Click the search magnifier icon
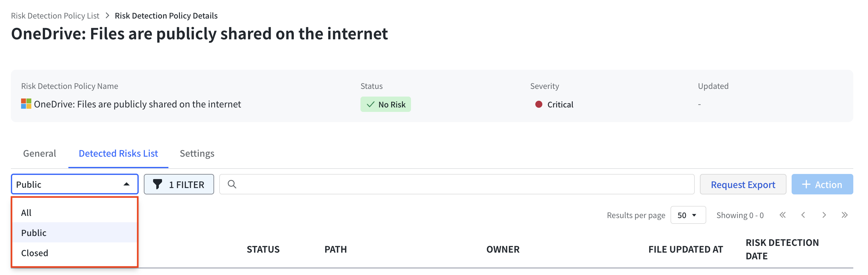 pyautogui.click(x=232, y=184)
